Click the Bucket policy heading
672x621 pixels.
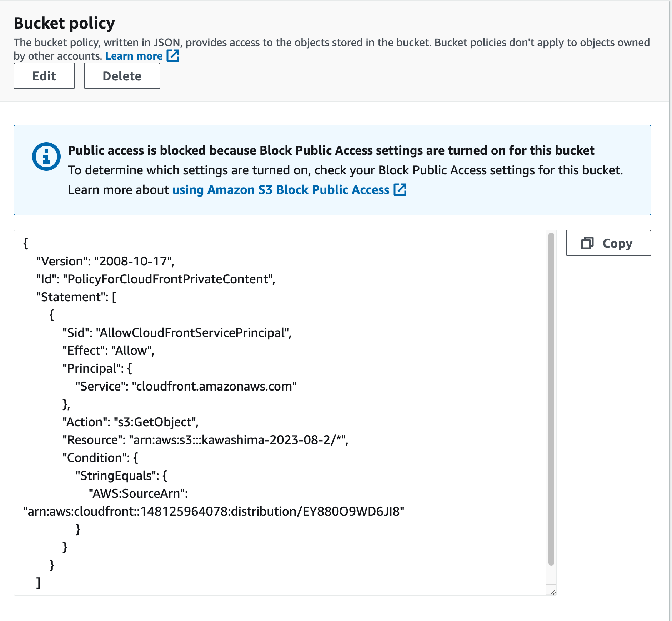tap(64, 23)
